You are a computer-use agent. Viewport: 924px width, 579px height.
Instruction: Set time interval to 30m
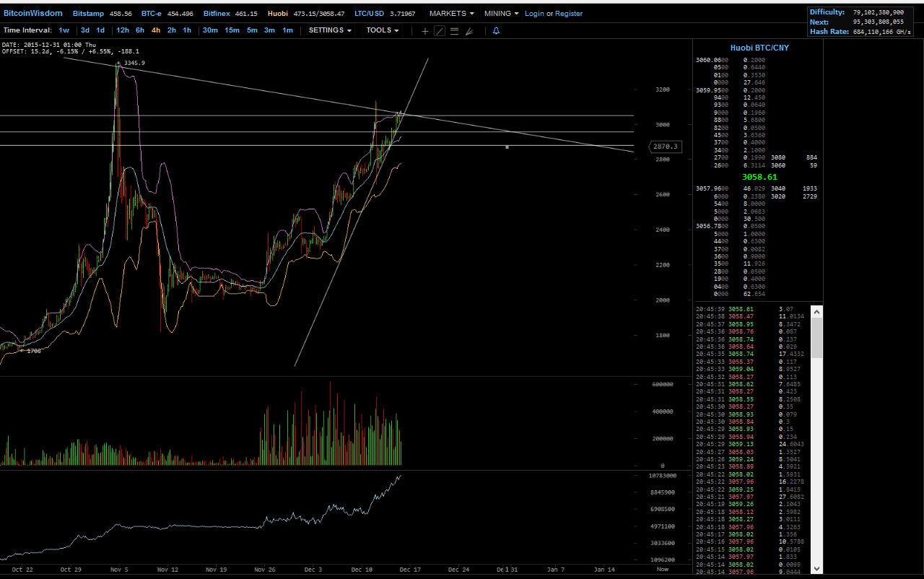point(210,30)
